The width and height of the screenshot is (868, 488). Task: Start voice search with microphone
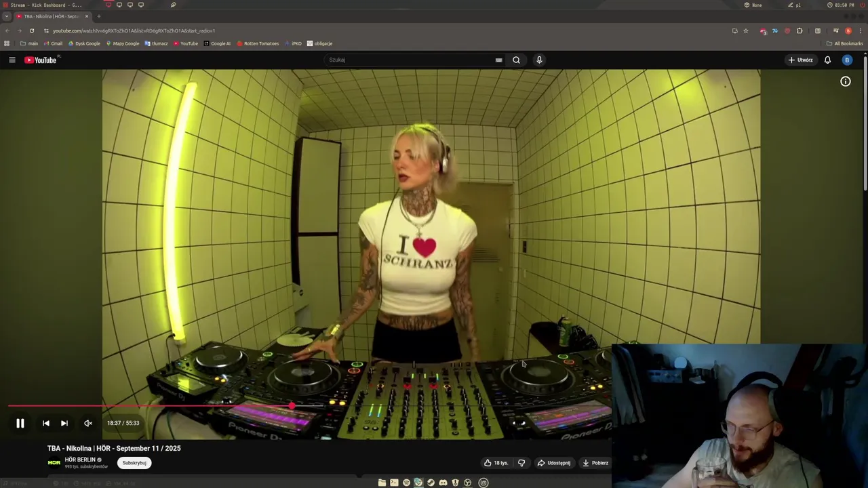point(539,60)
